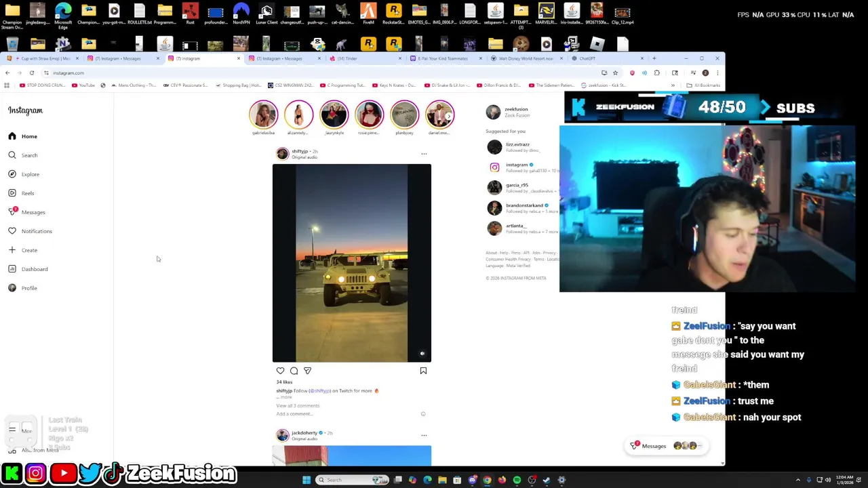Open the Microsoft Edge desktop shortcut
Screen dimensions: 868x488
(63, 15)
